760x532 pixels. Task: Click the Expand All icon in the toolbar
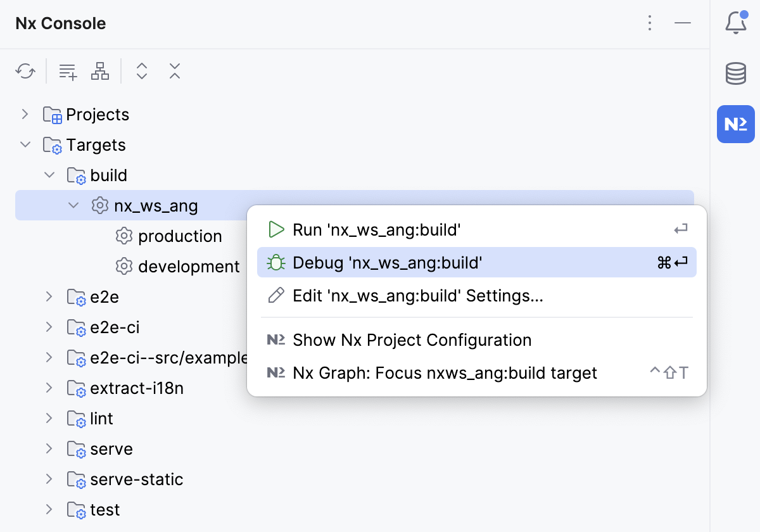coord(142,71)
